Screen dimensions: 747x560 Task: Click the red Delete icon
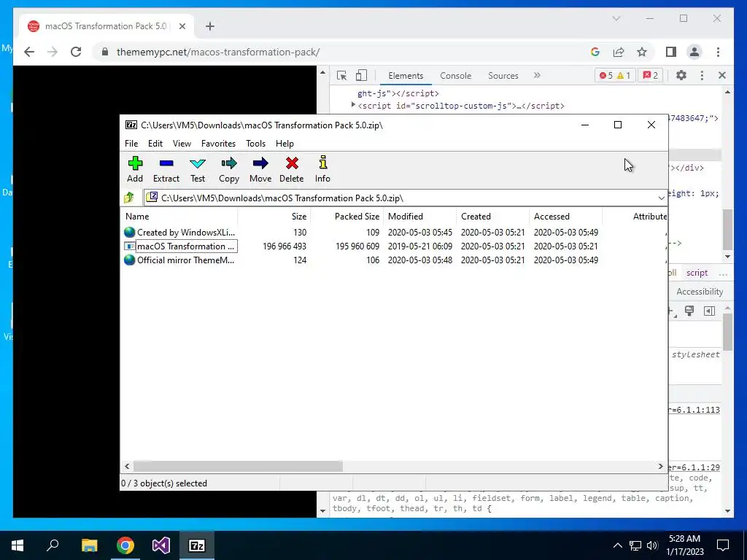click(292, 169)
